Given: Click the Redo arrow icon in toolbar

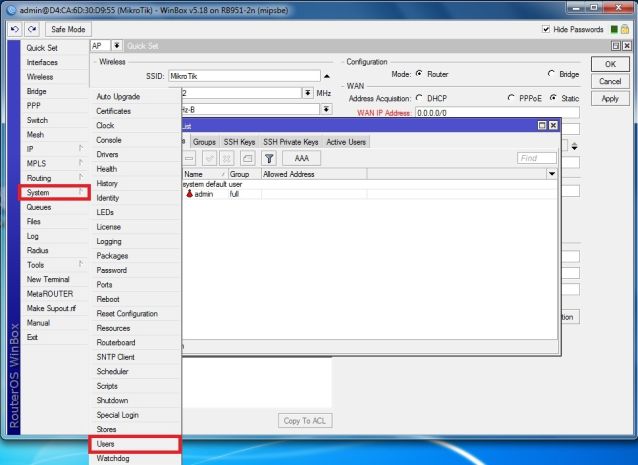Looking at the screenshot, I should click(32, 29).
